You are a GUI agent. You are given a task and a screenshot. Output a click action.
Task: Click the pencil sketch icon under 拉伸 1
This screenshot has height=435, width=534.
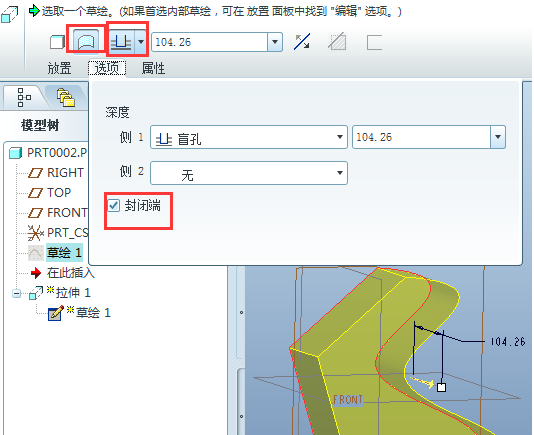tap(56, 313)
